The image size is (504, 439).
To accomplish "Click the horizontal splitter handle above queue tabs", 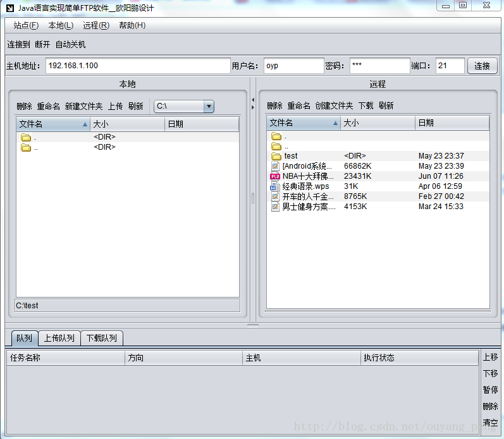I will 253,325.
